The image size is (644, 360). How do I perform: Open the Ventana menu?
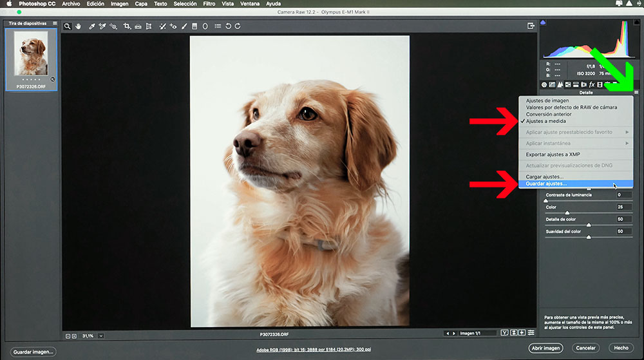(x=250, y=4)
